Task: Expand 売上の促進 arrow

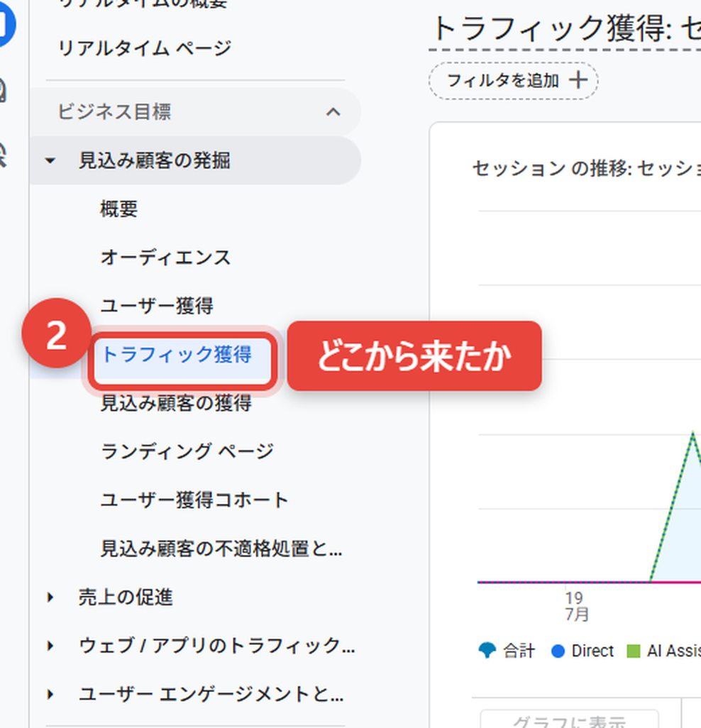Action: tap(50, 597)
